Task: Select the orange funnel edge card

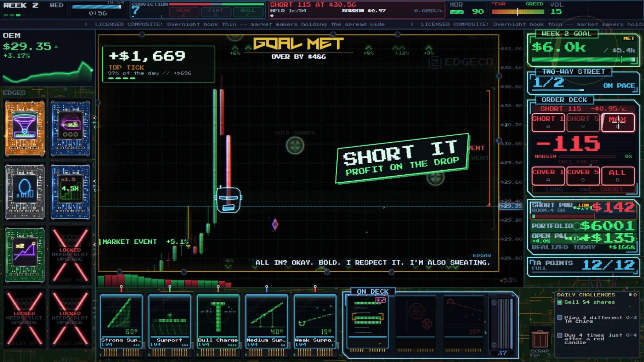Action: tap(24, 129)
